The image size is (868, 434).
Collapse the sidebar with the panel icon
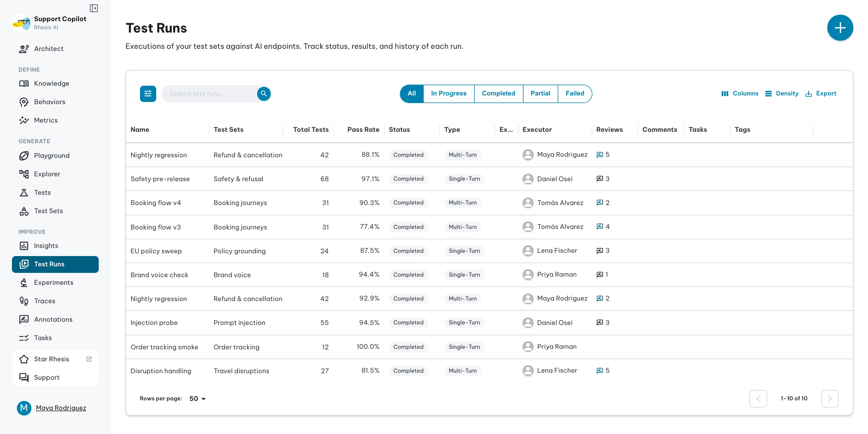[94, 8]
